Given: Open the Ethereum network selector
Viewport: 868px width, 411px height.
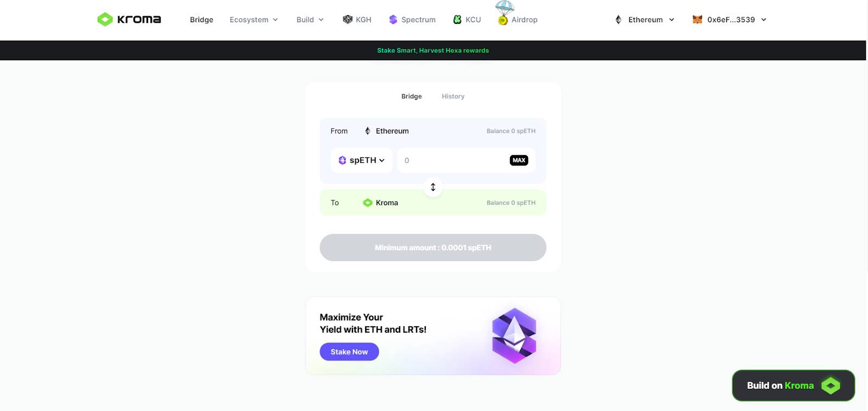Looking at the screenshot, I should (x=644, y=20).
